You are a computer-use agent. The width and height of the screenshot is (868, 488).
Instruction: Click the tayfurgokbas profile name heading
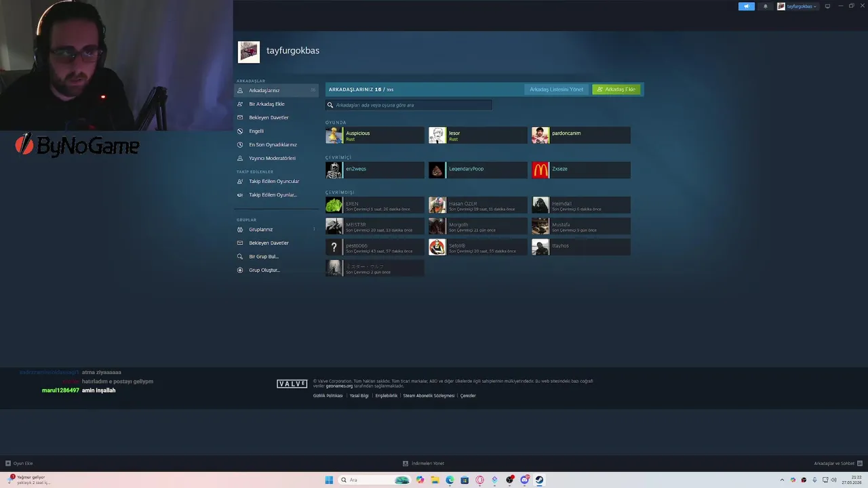(x=293, y=51)
